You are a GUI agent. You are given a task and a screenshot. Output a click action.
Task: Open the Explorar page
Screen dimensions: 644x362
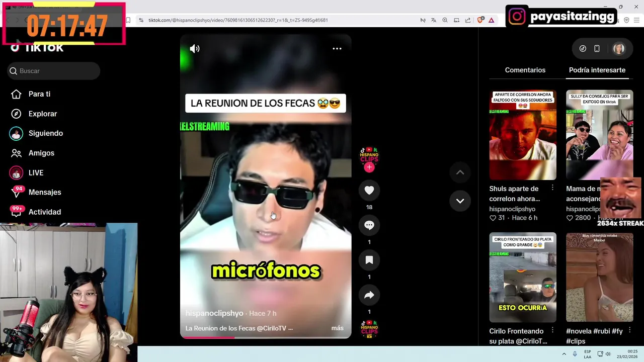[x=43, y=114]
